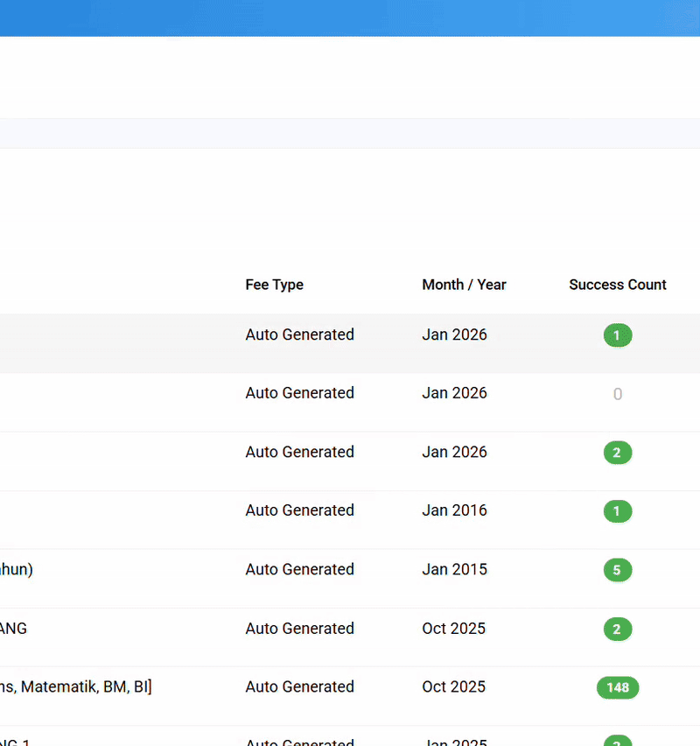Click Jan 2026 in the zero count row
Screen dimensions: 700x746
coord(454,393)
